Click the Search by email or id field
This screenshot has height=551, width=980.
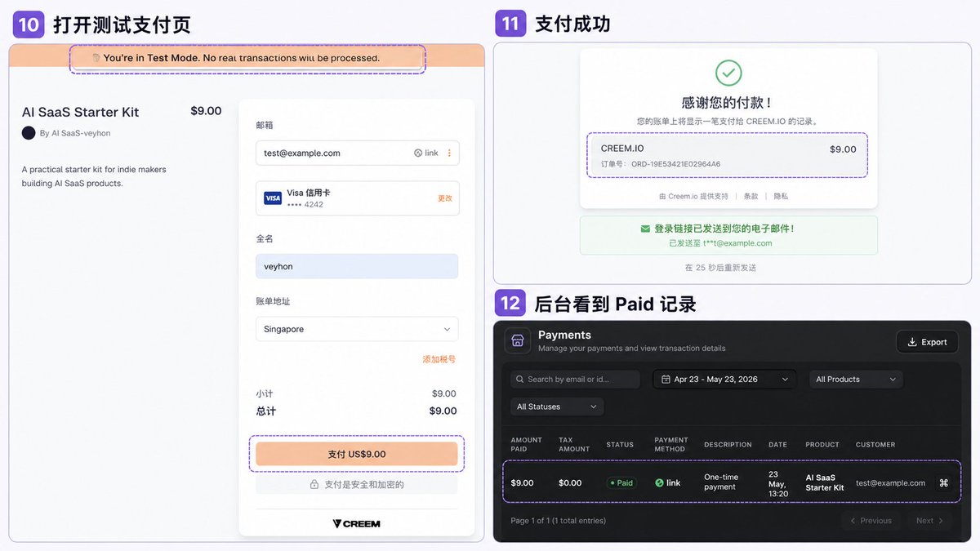(x=576, y=379)
